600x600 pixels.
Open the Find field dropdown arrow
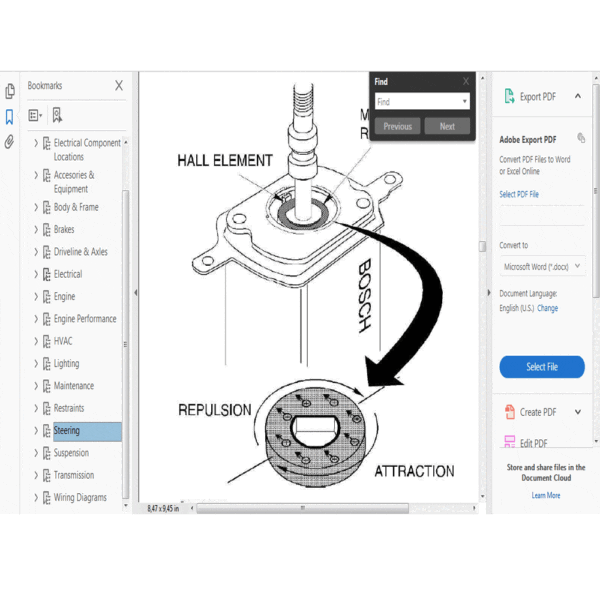click(x=465, y=101)
